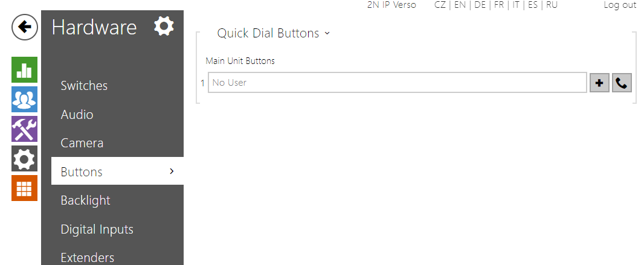Click the Hardware header gear icon

click(164, 27)
